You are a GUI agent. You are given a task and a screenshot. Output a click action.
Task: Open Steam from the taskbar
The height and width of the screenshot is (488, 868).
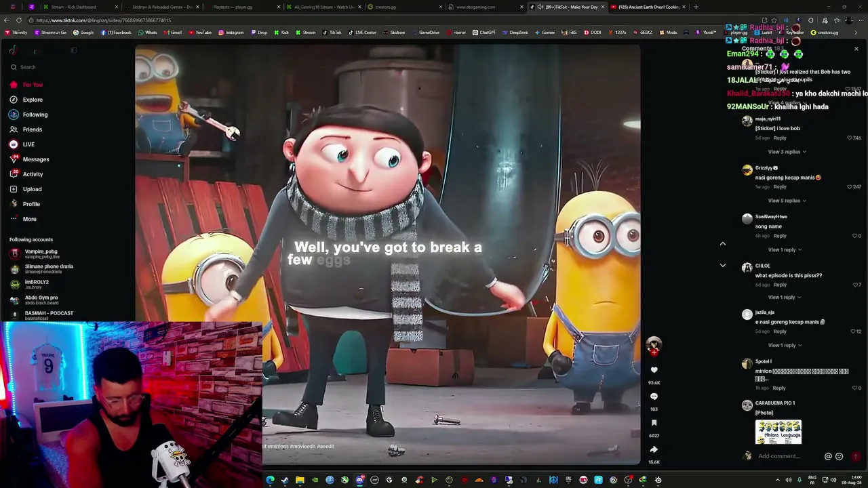[x=285, y=481]
